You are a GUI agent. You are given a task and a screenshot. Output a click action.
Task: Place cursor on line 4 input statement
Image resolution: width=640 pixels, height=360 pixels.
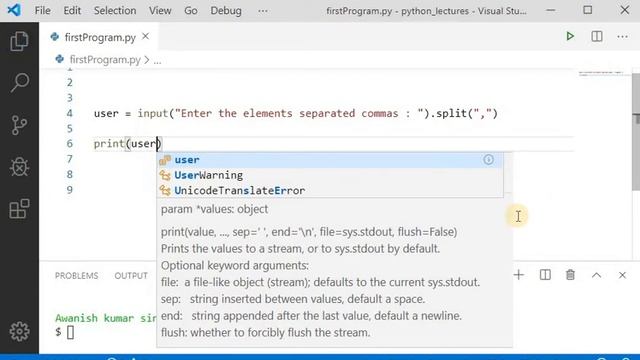pos(296,113)
